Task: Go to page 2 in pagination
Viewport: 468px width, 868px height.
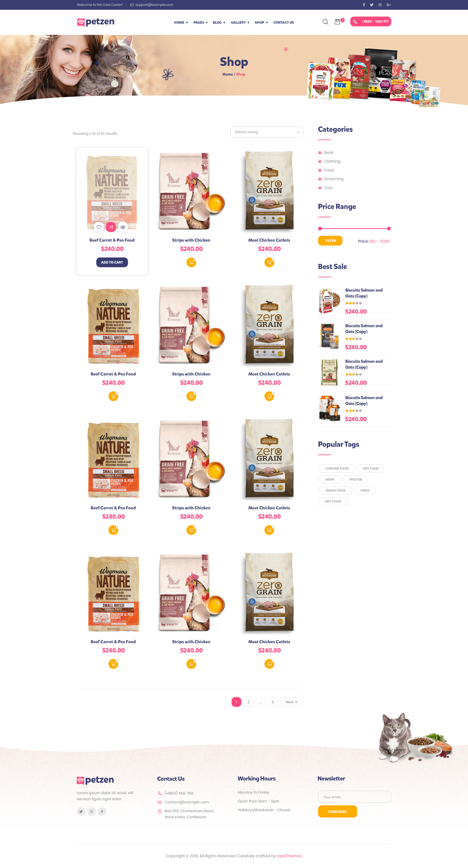Action: click(x=248, y=702)
